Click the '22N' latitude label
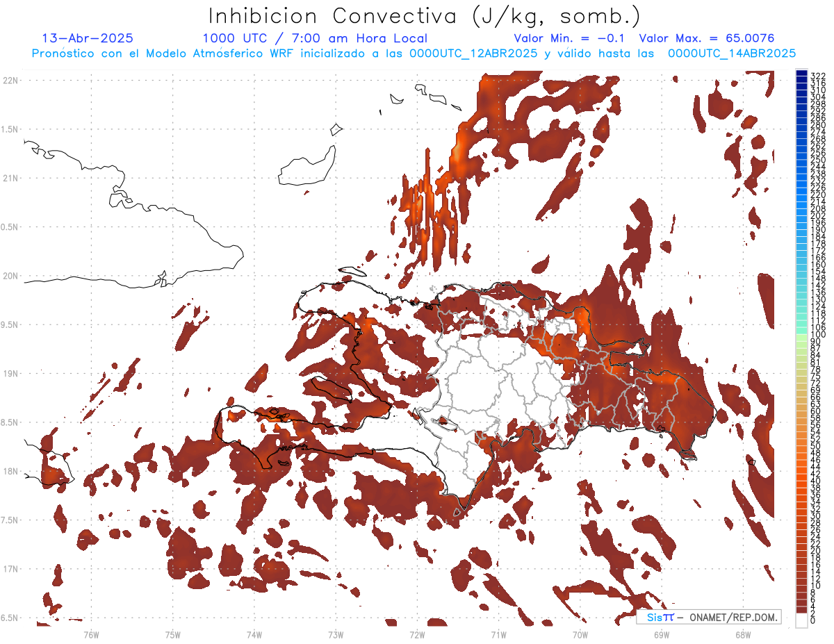Image resolution: width=834 pixels, height=644 pixels. tap(10, 80)
